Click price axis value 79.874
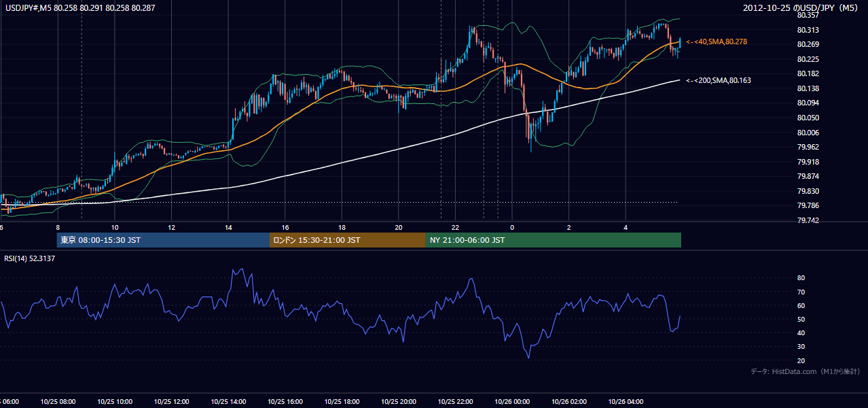 (x=808, y=176)
